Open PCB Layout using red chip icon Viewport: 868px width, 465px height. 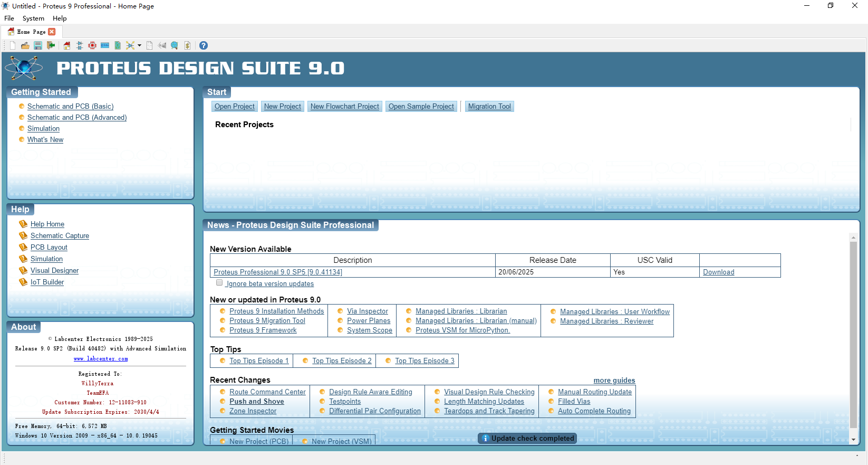pos(92,45)
